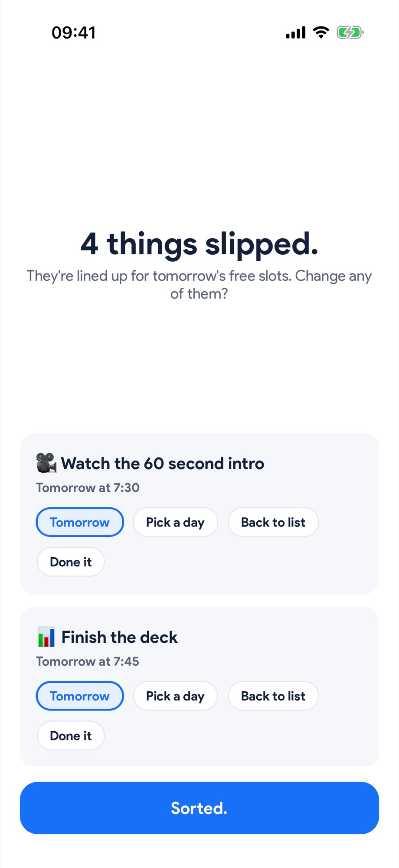This screenshot has height=868, width=399.
Task: Send the intro task Back to list
Action: (273, 522)
